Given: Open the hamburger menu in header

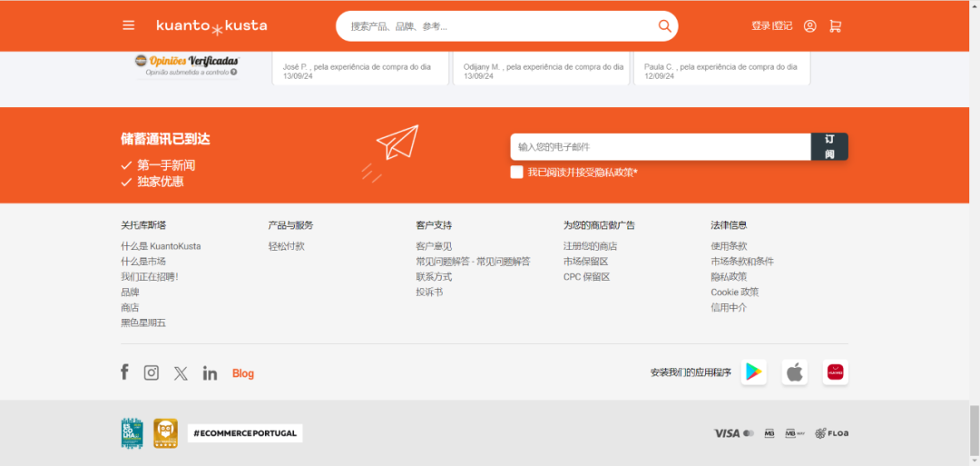Looking at the screenshot, I should [129, 25].
